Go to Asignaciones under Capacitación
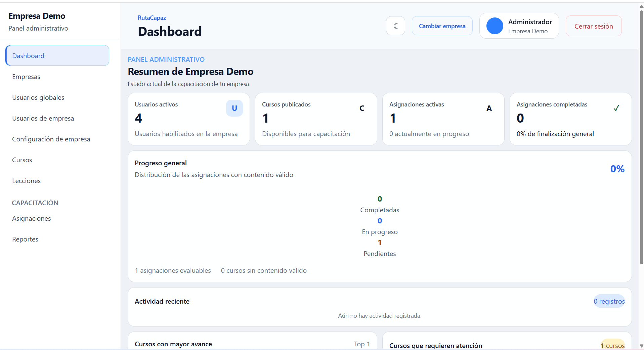The width and height of the screenshot is (644, 350). point(57,218)
